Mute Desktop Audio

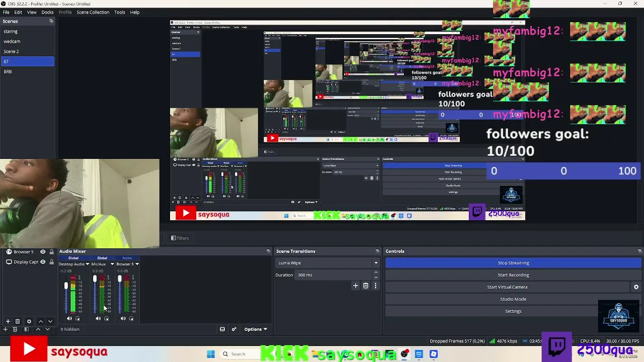pyautogui.click(x=69, y=319)
